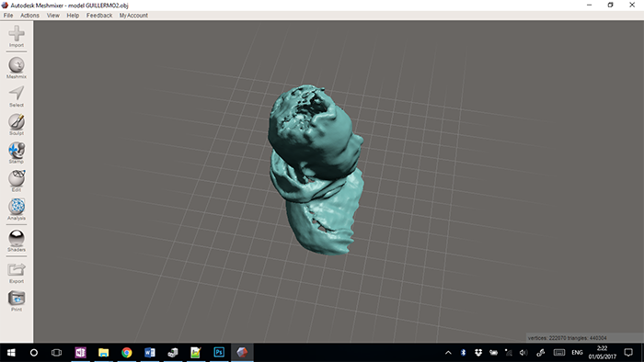Image resolution: width=644 pixels, height=362 pixels.
Task: Click the Dropbox tray icon
Action: point(478,352)
